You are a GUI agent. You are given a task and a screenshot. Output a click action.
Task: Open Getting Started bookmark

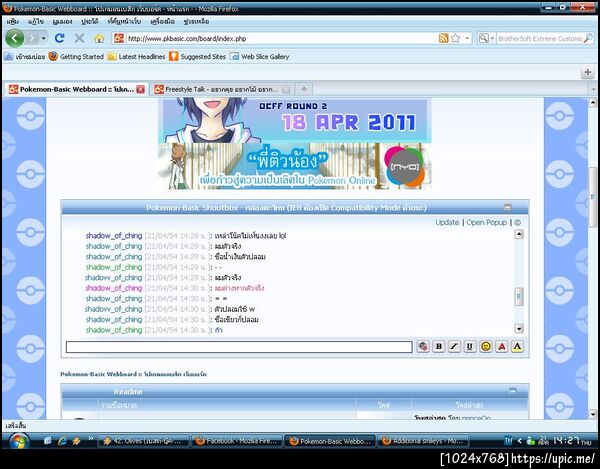(x=76, y=57)
